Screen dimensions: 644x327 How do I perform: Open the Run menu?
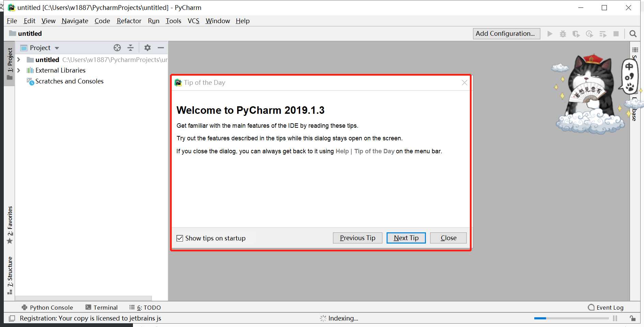point(154,21)
